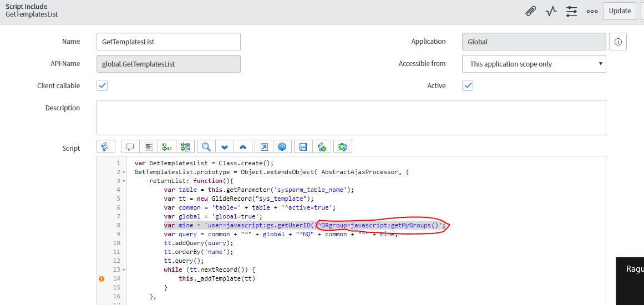Open the activity stream pulse icon
The height and width of the screenshot is (305, 644).
551,11
